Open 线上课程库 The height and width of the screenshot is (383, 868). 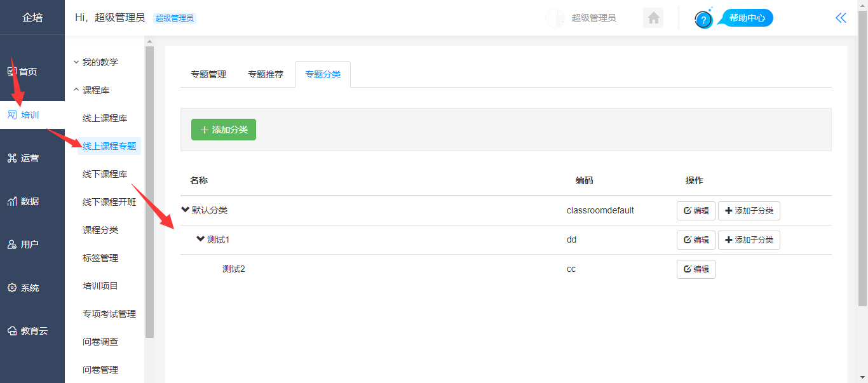point(105,118)
